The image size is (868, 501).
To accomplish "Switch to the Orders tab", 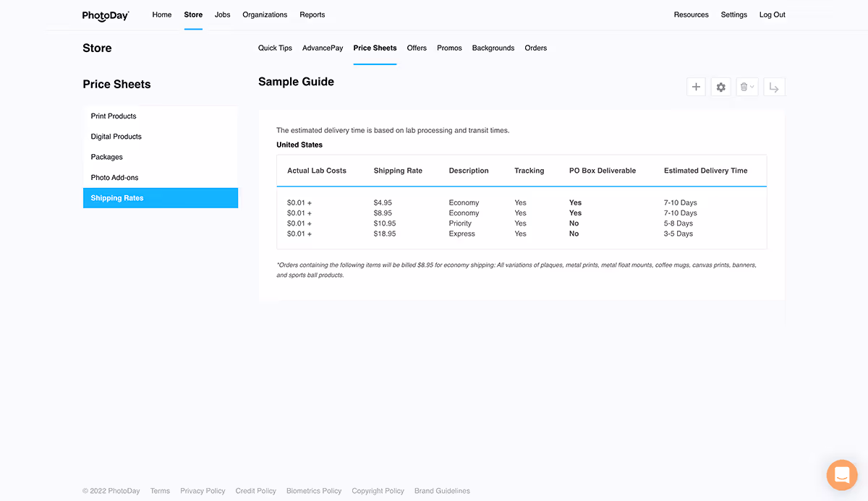I will (536, 48).
